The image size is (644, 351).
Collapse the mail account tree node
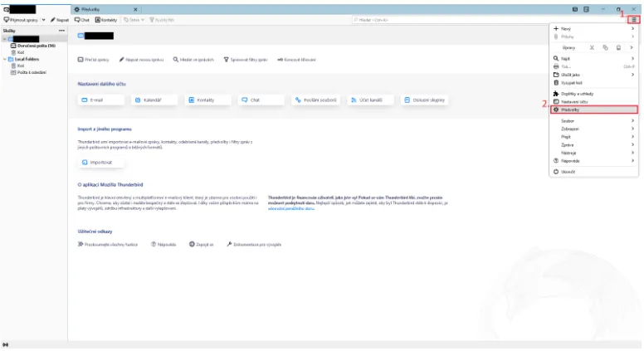pos(5,39)
